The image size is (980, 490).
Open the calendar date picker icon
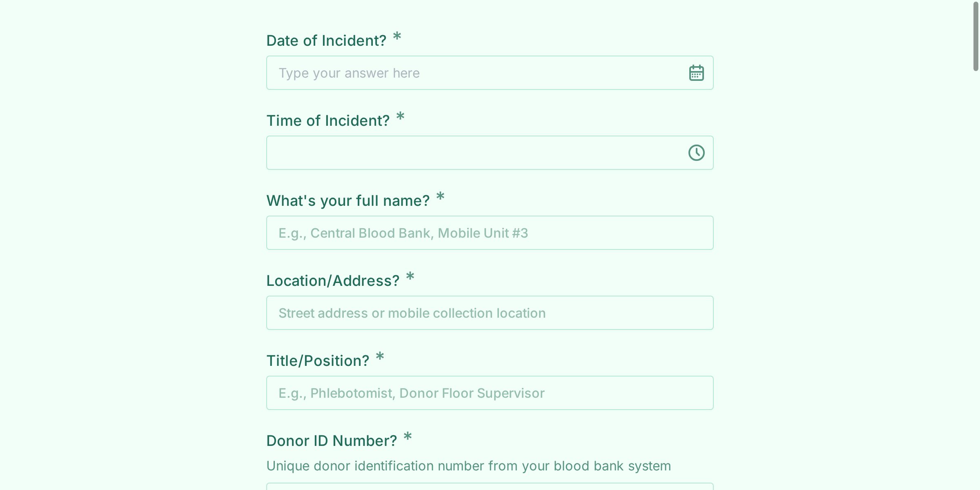696,73
